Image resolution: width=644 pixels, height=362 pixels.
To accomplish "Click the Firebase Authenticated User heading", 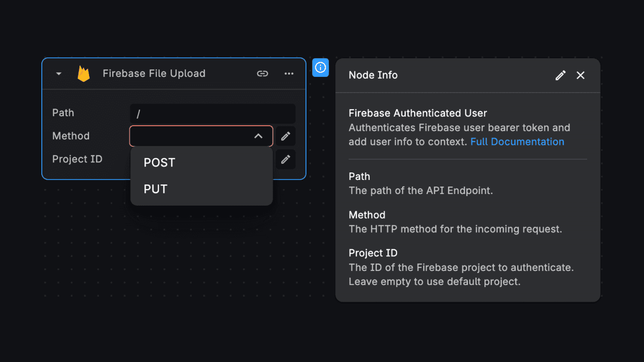I will [x=417, y=113].
